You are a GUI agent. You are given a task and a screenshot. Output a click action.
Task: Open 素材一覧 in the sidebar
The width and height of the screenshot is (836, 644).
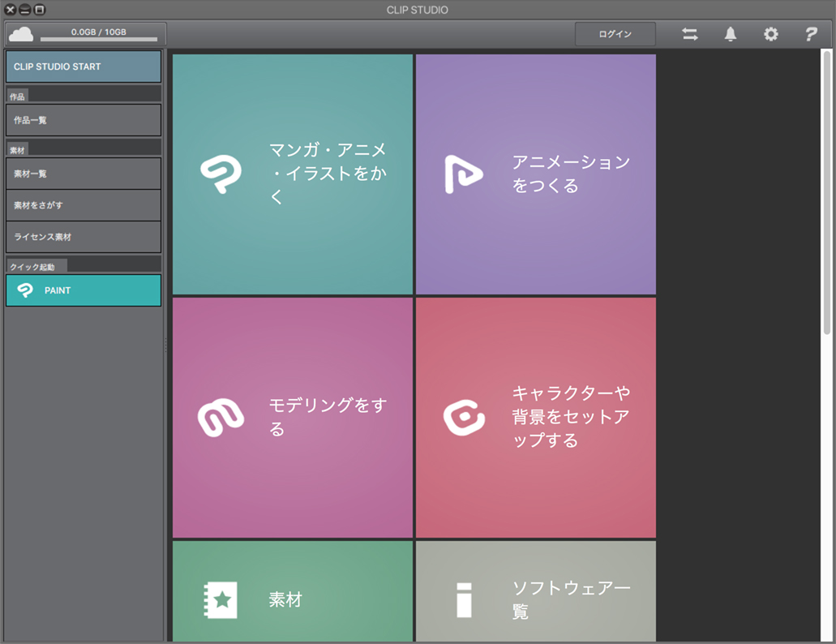coord(84,174)
